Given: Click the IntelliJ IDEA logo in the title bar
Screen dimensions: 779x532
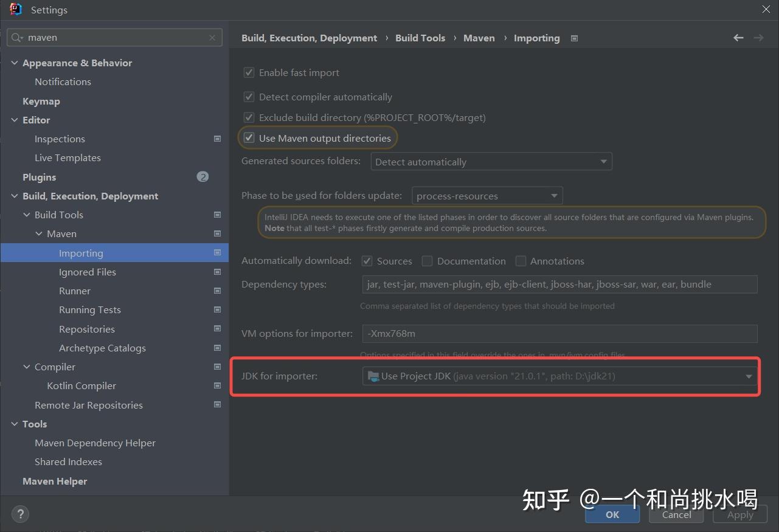Looking at the screenshot, I should point(15,9).
